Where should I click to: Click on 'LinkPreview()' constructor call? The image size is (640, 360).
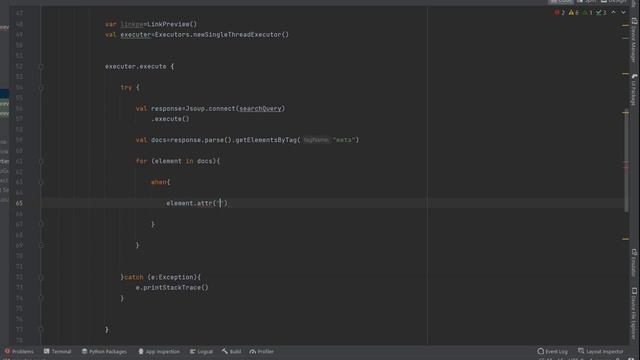(x=172, y=24)
